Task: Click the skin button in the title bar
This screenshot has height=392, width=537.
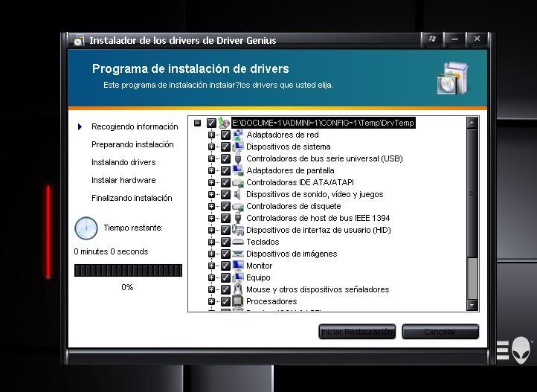Action: (432, 39)
